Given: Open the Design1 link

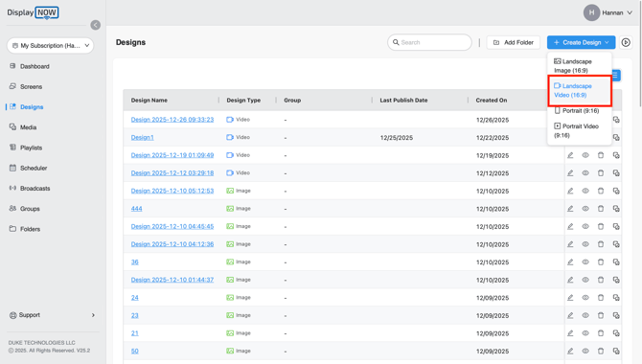Looking at the screenshot, I should click(x=143, y=138).
